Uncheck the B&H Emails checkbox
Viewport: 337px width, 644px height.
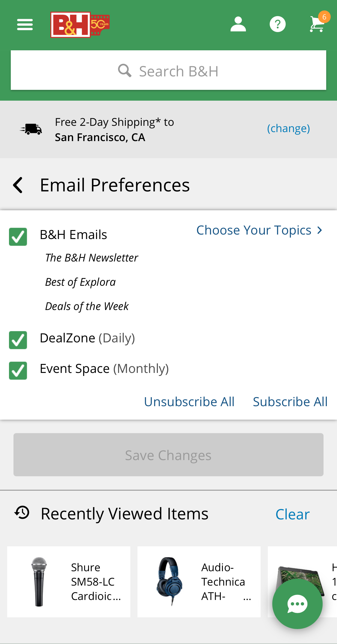18,237
